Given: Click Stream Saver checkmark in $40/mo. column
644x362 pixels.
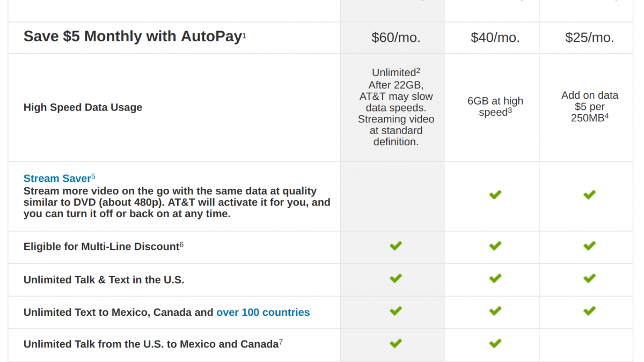Looking at the screenshot, I should click(x=495, y=195).
